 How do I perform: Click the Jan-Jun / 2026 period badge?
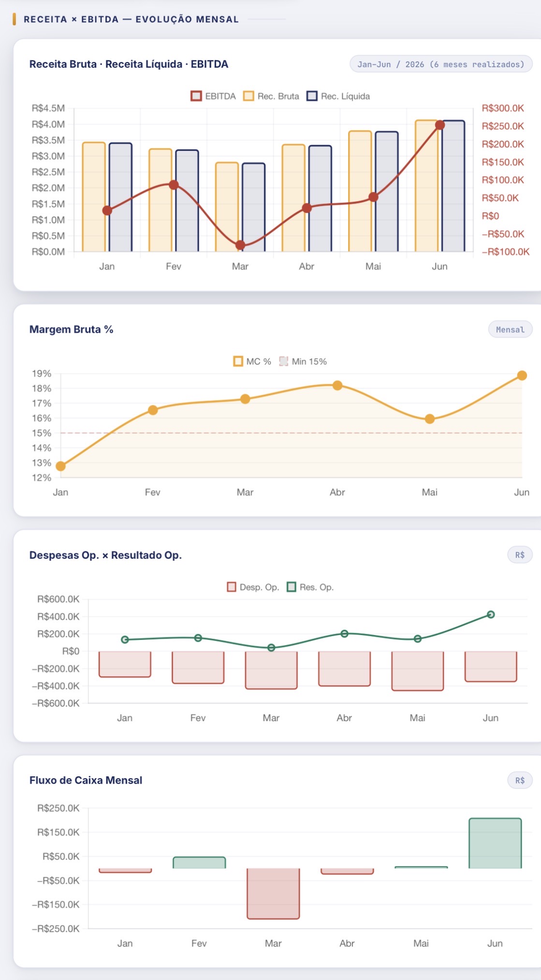point(441,64)
